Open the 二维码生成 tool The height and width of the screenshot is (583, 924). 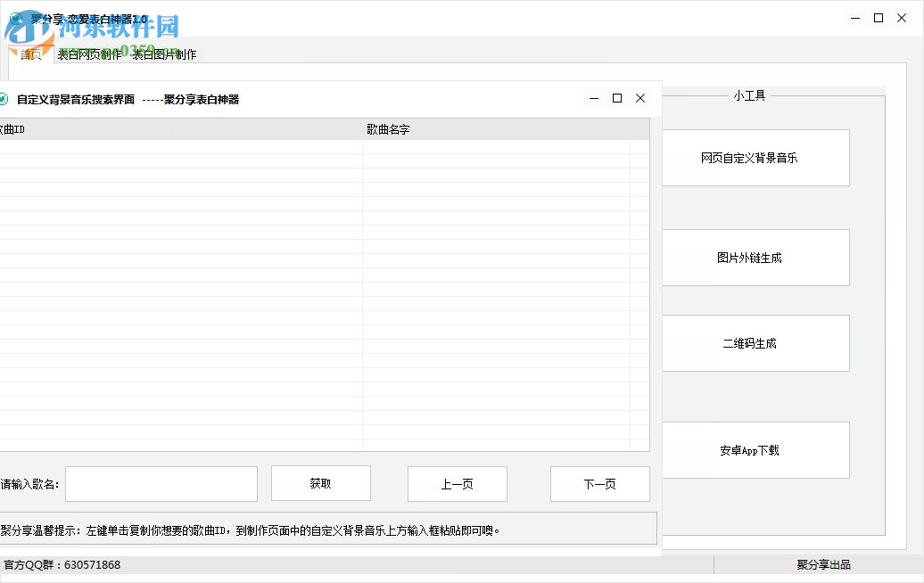[755, 343]
